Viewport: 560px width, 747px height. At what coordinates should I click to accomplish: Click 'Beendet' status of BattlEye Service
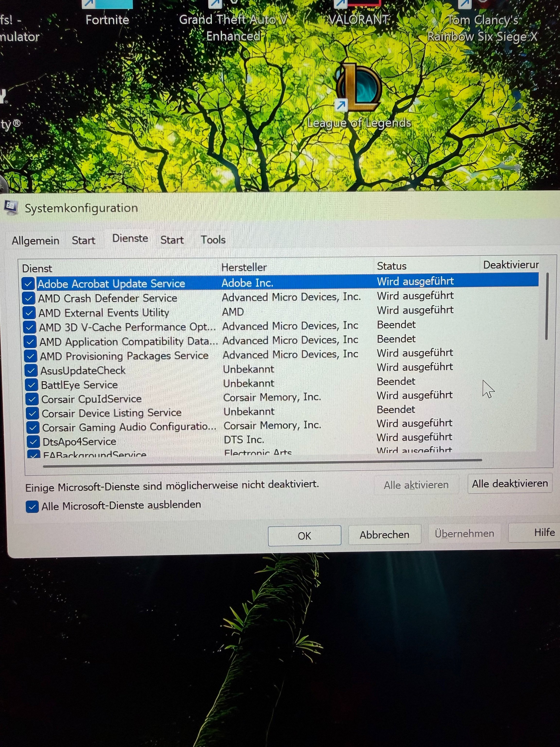click(x=396, y=381)
